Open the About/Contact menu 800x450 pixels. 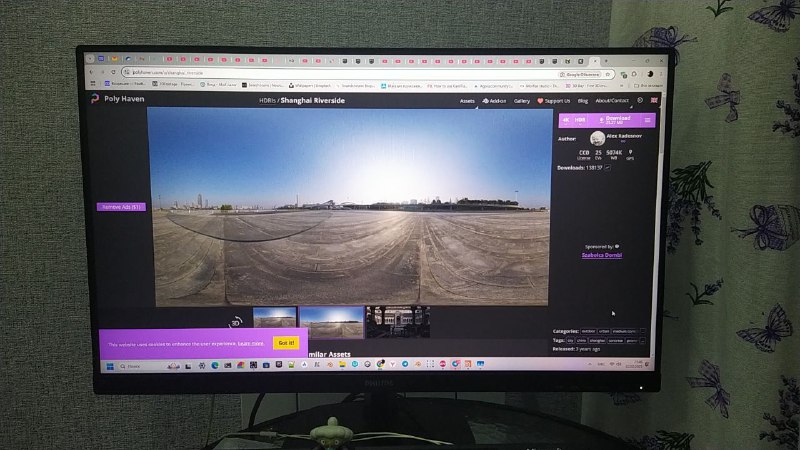click(612, 101)
